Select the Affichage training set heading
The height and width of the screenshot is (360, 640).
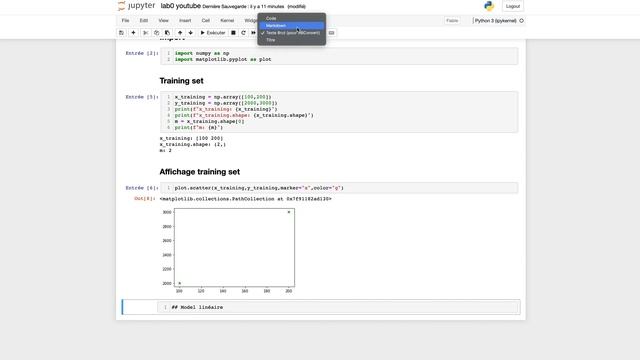coord(200,172)
